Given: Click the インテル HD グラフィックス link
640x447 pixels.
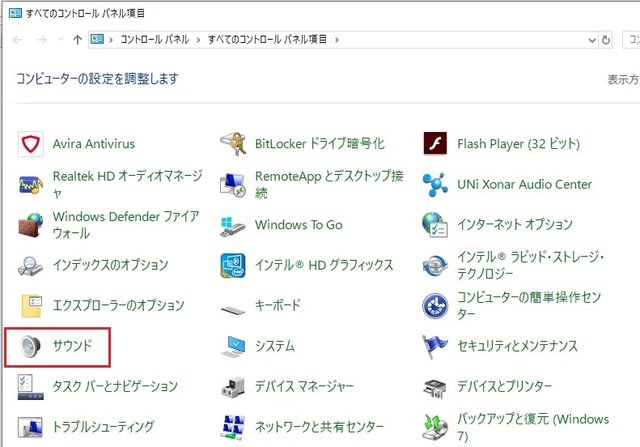Looking at the screenshot, I should pyautogui.click(x=324, y=265).
